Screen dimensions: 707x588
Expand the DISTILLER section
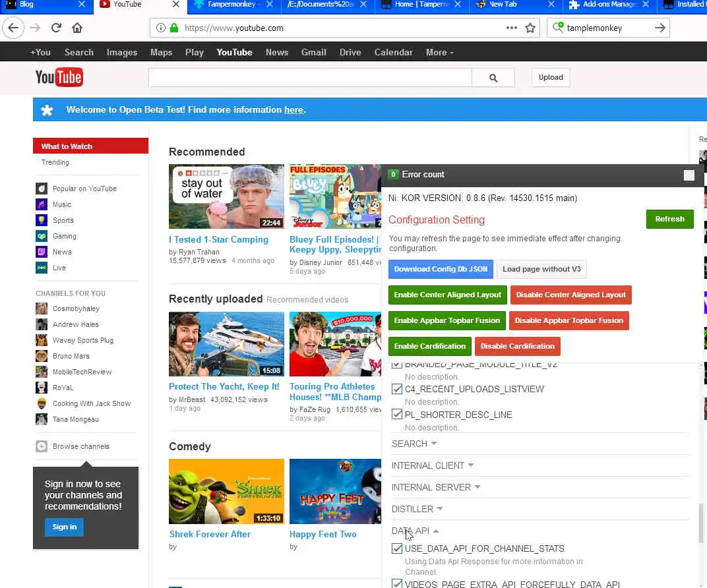[x=417, y=509]
